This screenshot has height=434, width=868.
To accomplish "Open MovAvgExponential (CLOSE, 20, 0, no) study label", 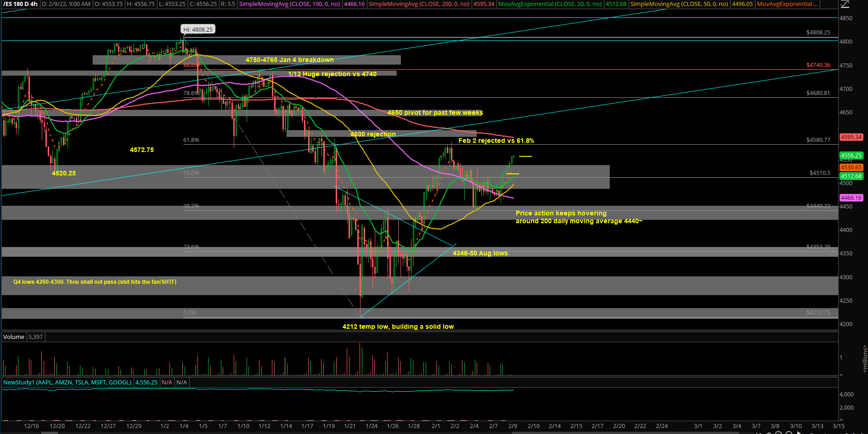I will [x=550, y=4].
